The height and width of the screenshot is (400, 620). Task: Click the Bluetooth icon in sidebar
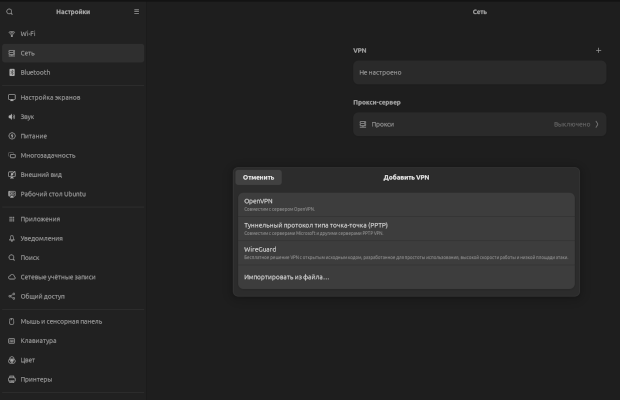(12, 72)
